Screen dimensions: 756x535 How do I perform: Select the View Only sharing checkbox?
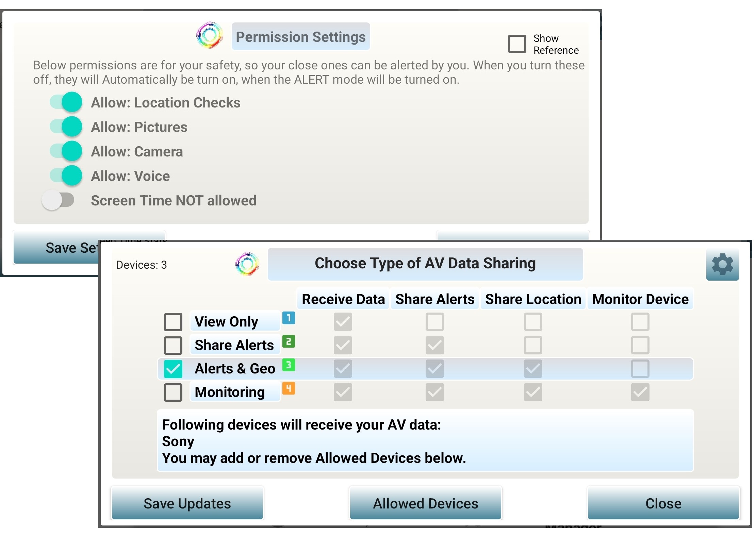(x=173, y=322)
